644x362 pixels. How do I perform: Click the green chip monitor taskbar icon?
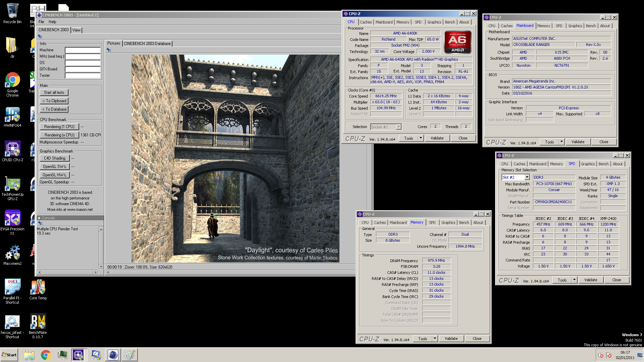[62, 355]
